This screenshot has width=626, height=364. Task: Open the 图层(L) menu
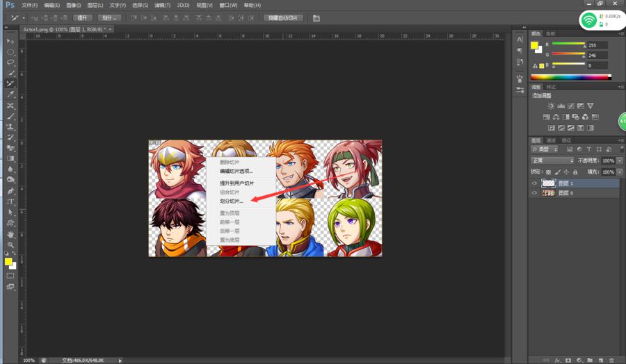[95, 5]
